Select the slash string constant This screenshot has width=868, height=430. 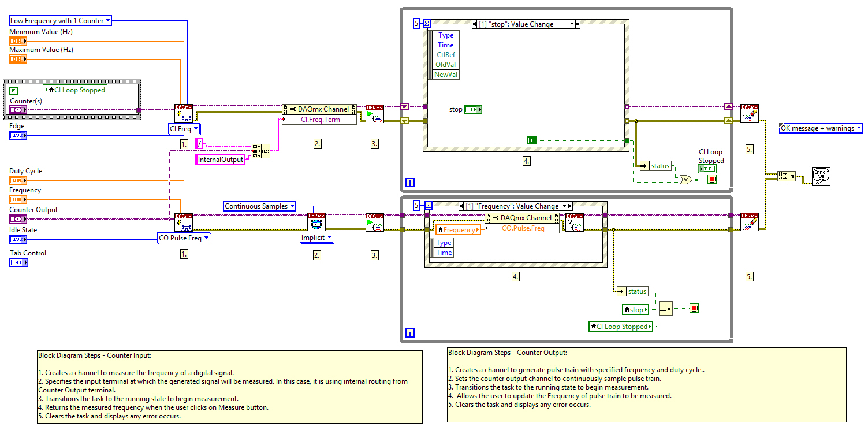coord(200,143)
